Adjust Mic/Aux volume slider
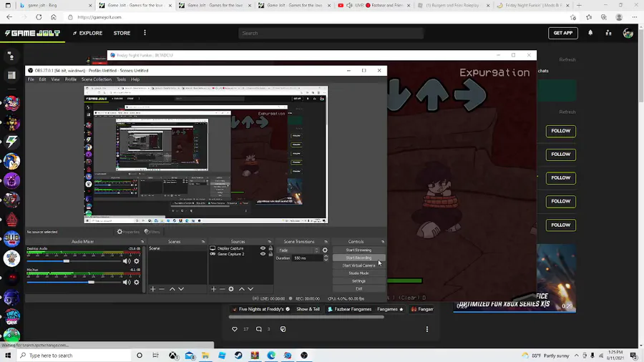Screen dimensions: 644x362 pos(91,283)
